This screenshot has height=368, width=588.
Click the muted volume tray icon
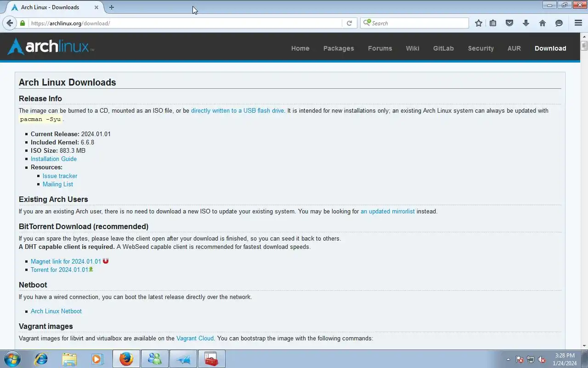click(x=542, y=359)
